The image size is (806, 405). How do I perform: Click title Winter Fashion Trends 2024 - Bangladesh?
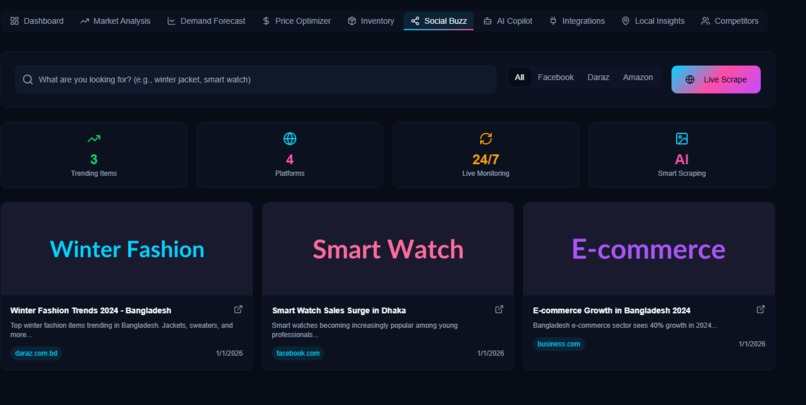(x=91, y=310)
